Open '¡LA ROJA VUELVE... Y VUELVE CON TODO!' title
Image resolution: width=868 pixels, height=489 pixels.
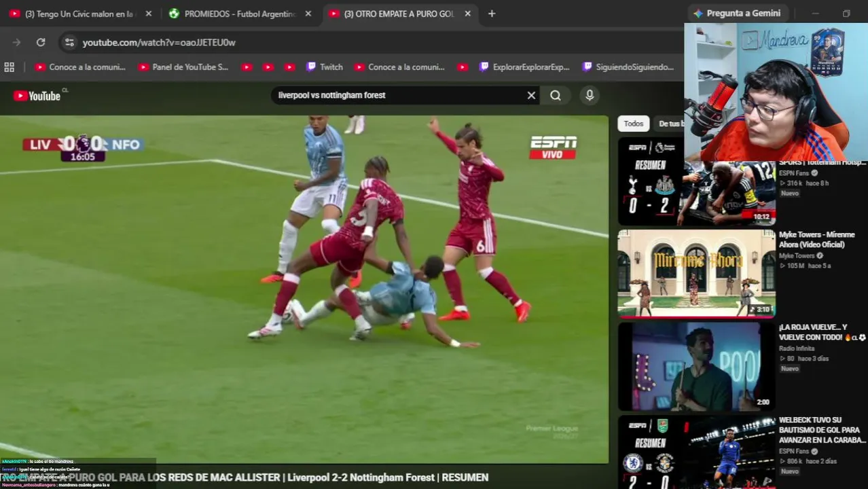point(822,332)
